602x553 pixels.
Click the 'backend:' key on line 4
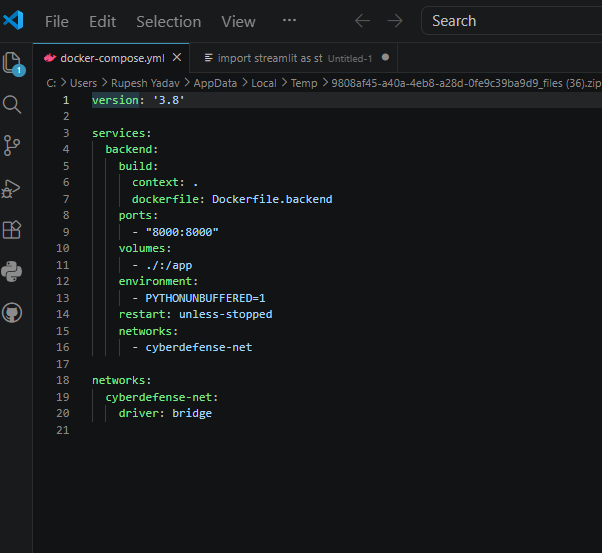[x=132, y=149]
